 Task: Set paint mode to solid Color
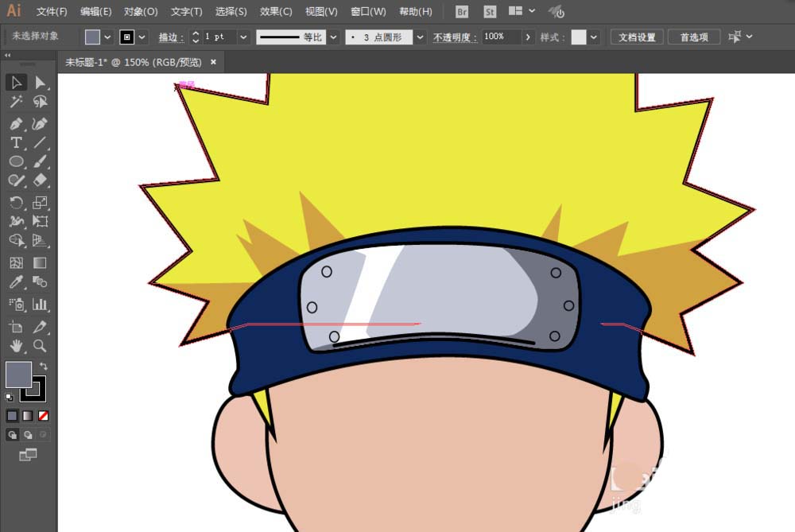tap(12, 416)
